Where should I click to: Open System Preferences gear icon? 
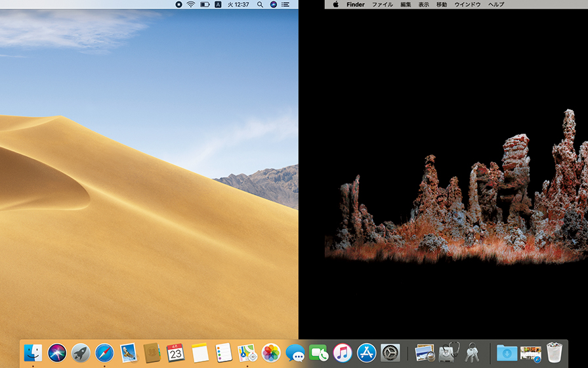coord(390,353)
